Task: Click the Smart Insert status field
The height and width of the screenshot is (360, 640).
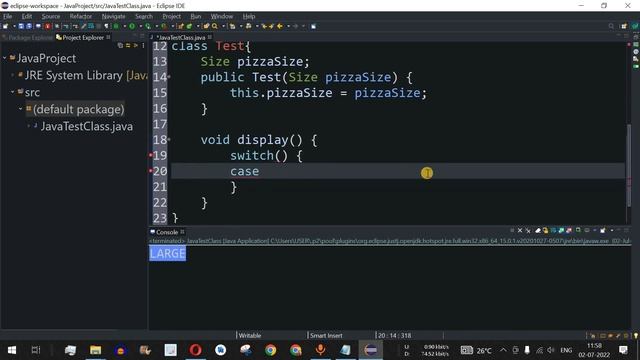Action: [326, 336]
